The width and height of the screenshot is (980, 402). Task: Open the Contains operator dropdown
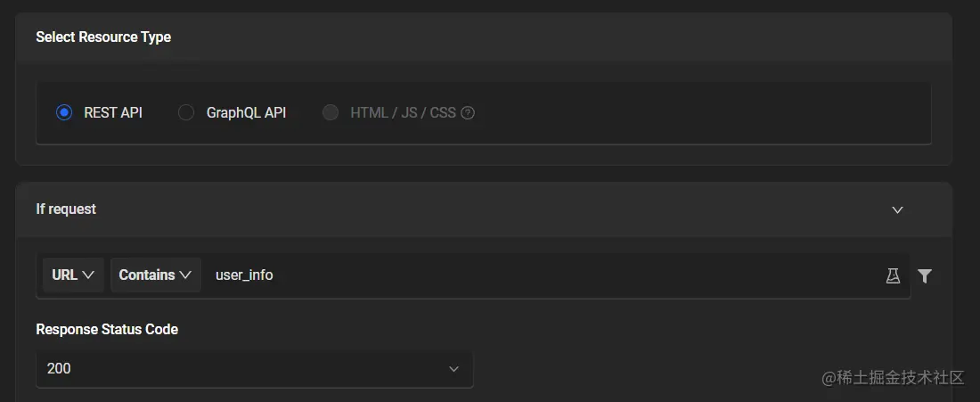point(155,275)
